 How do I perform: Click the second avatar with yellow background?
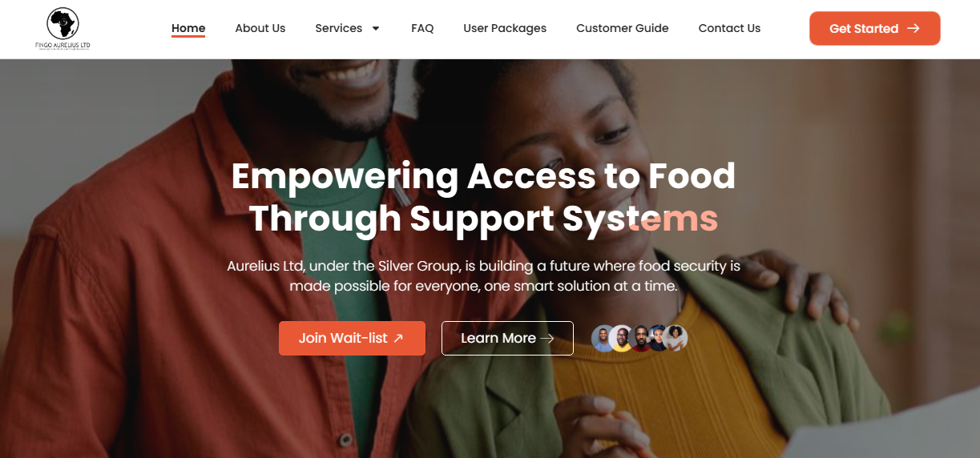click(x=621, y=339)
